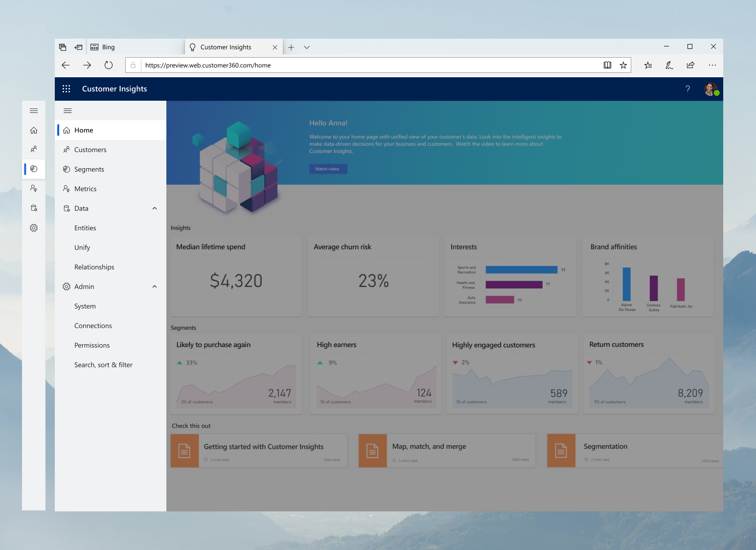Open the tab preview dropdown chevron

(307, 47)
